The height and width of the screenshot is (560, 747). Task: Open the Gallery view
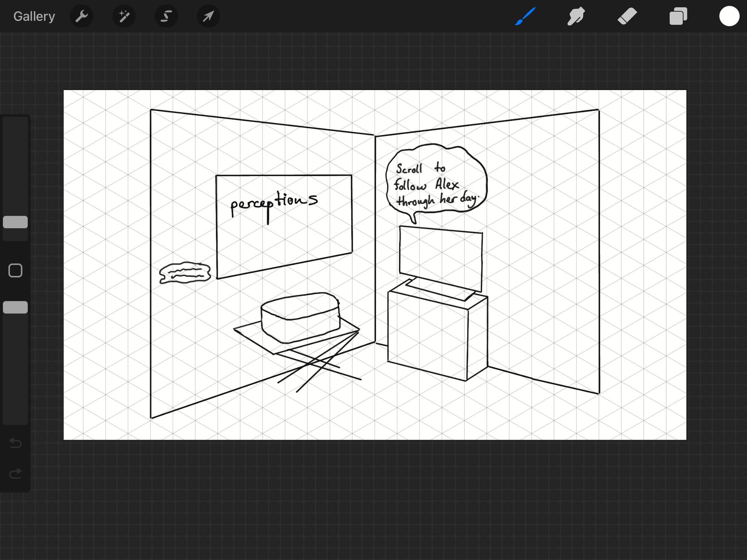(x=34, y=16)
